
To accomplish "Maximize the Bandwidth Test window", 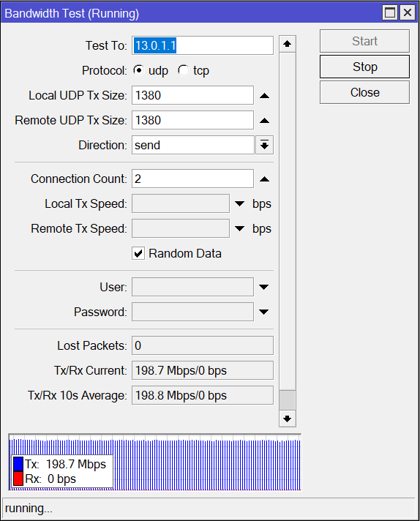I will click(390, 13).
